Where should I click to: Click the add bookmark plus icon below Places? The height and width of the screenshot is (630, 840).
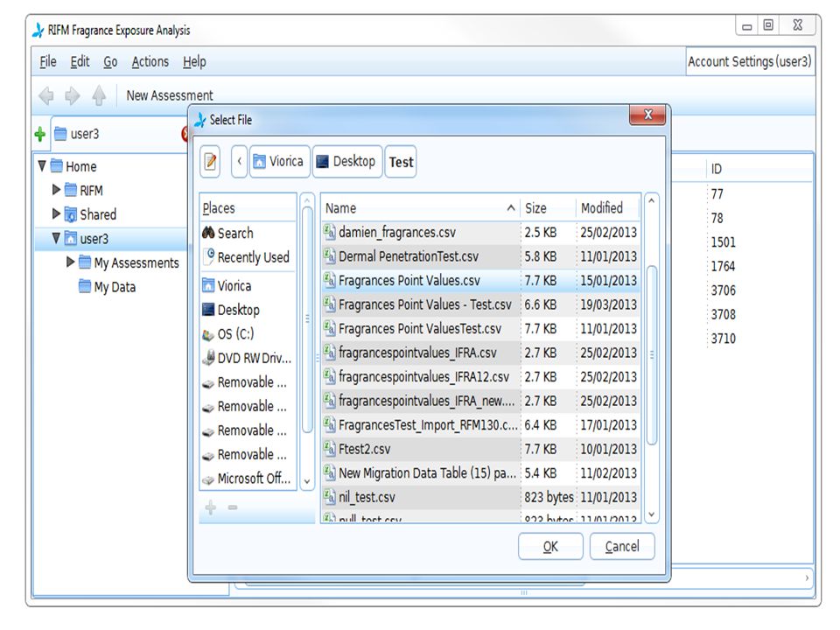211,507
